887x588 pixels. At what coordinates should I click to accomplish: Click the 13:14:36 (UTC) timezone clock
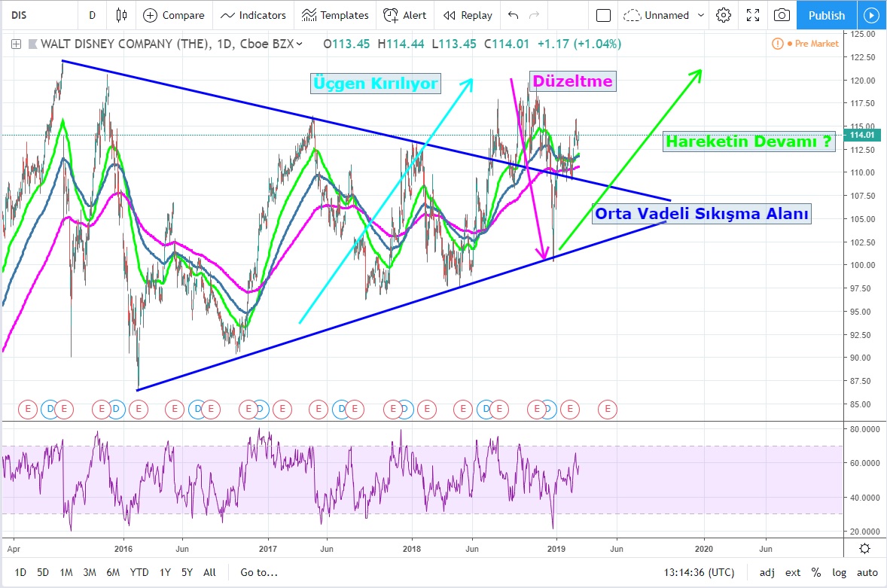(700, 572)
